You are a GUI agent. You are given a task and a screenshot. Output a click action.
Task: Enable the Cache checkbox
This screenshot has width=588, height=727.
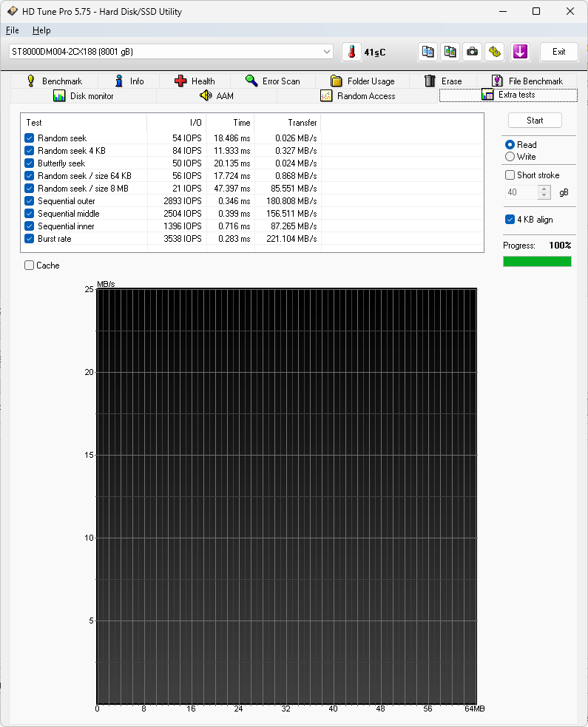[x=29, y=266]
